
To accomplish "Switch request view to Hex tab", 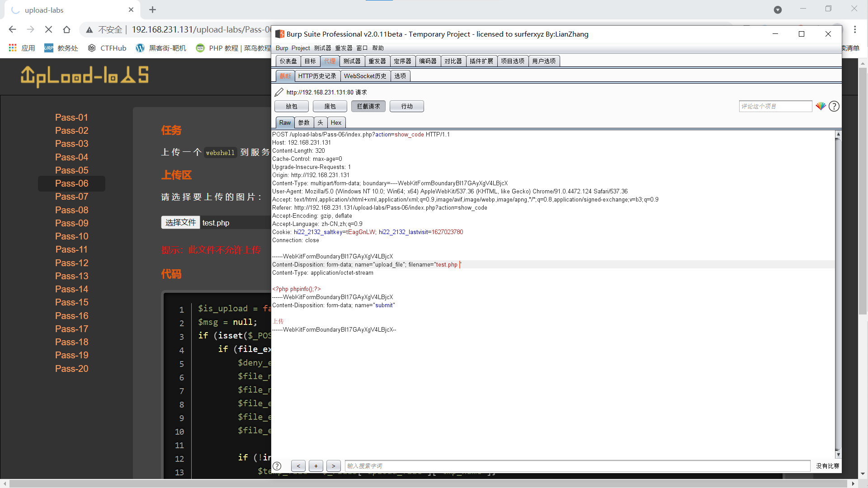I will click(336, 122).
